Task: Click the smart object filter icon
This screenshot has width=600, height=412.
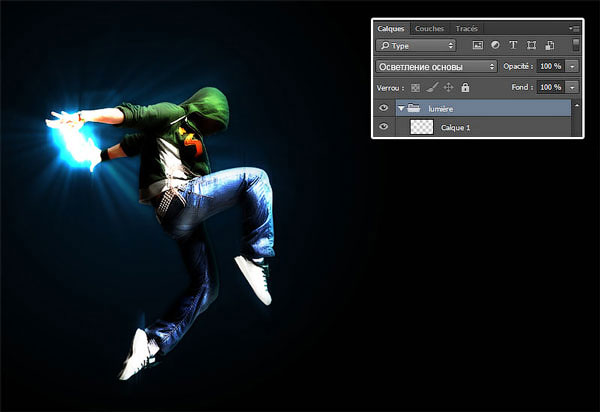Action: [x=549, y=45]
